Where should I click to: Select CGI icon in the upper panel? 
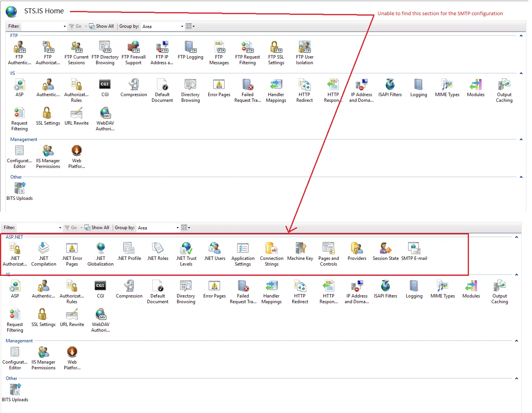(x=105, y=84)
